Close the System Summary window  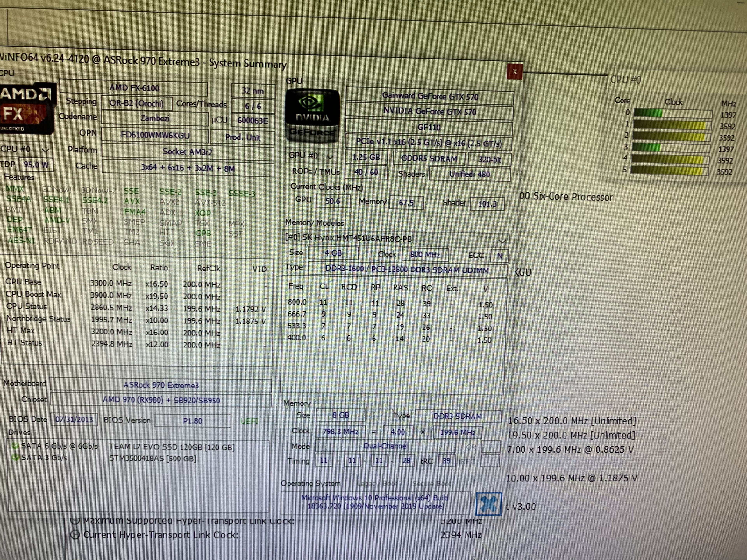(514, 72)
